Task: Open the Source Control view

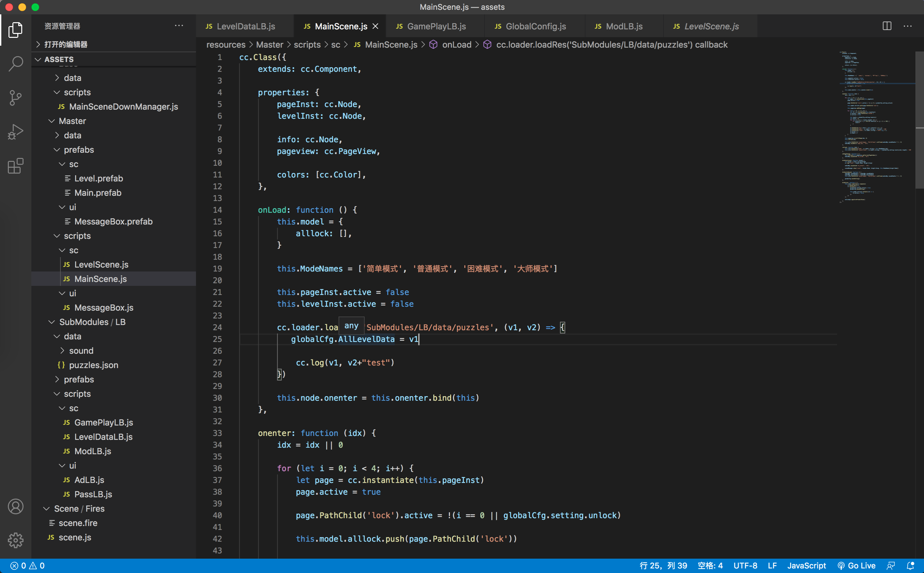Action: tap(15, 98)
